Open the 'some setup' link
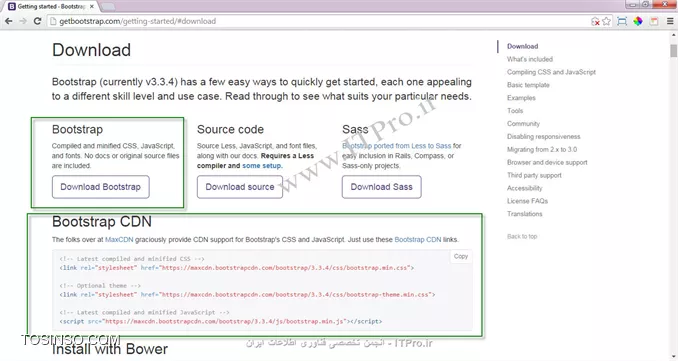 point(262,166)
